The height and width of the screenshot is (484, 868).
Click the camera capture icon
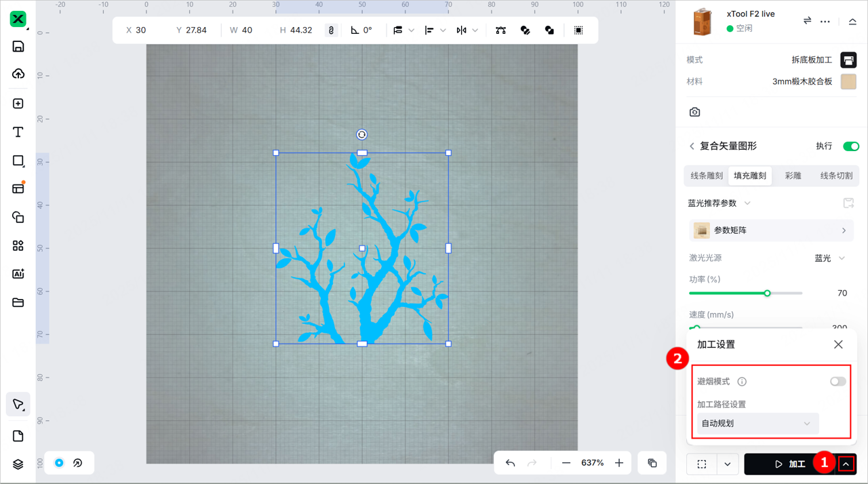pyautogui.click(x=694, y=112)
